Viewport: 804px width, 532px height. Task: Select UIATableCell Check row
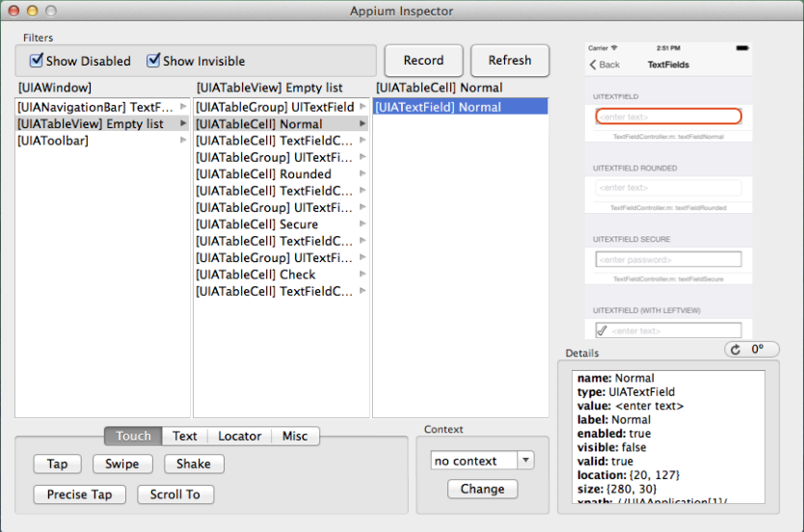coord(281,275)
